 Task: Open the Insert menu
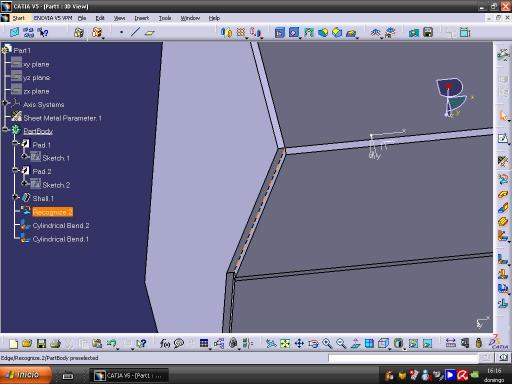tap(141, 18)
